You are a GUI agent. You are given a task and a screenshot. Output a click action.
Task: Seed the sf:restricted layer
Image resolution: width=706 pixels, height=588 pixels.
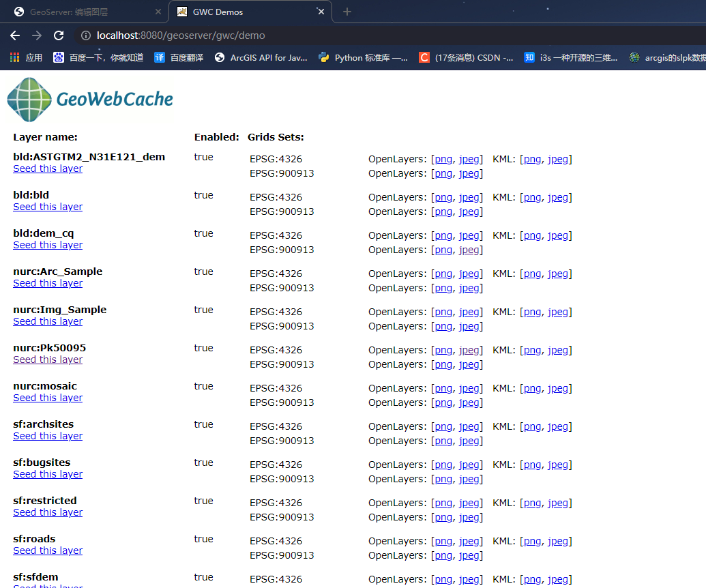pyautogui.click(x=48, y=513)
